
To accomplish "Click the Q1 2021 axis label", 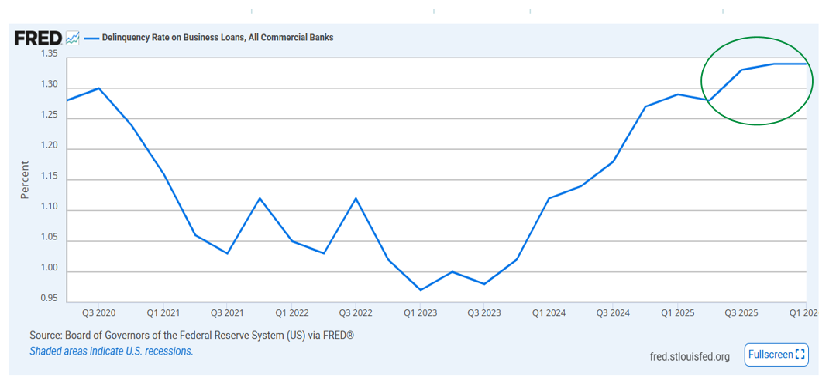I will [163, 313].
